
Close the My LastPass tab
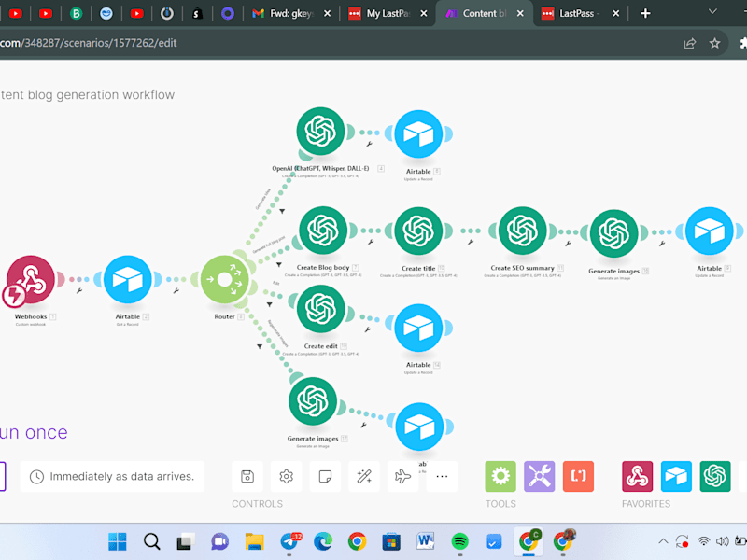(424, 13)
